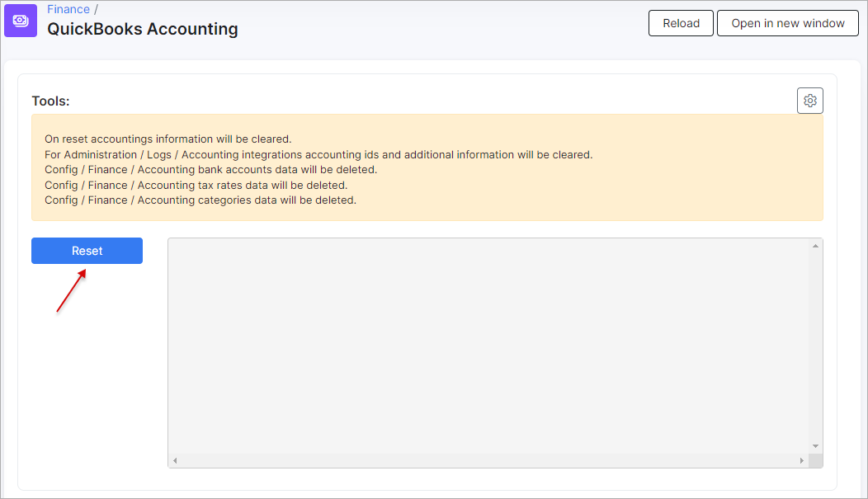Click the Tools: heading label
The width and height of the screenshot is (868, 499).
tap(52, 100)
